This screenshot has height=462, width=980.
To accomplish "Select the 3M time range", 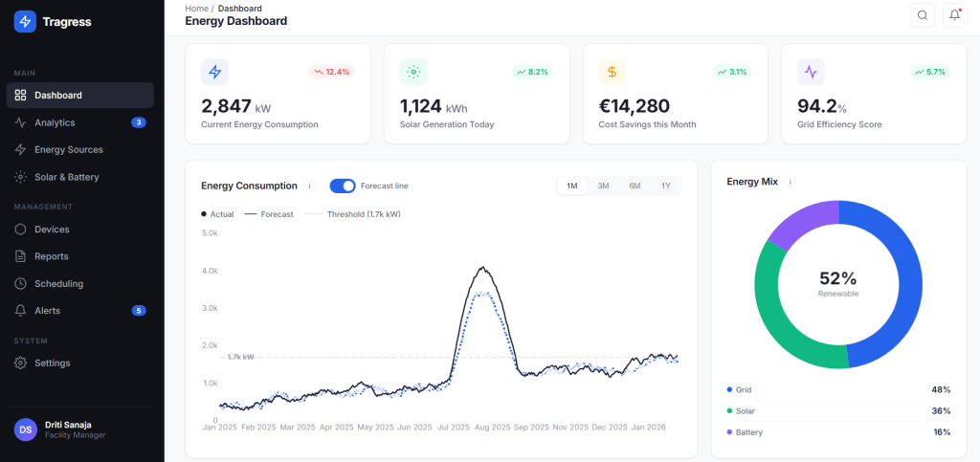I will coord(604,186).
